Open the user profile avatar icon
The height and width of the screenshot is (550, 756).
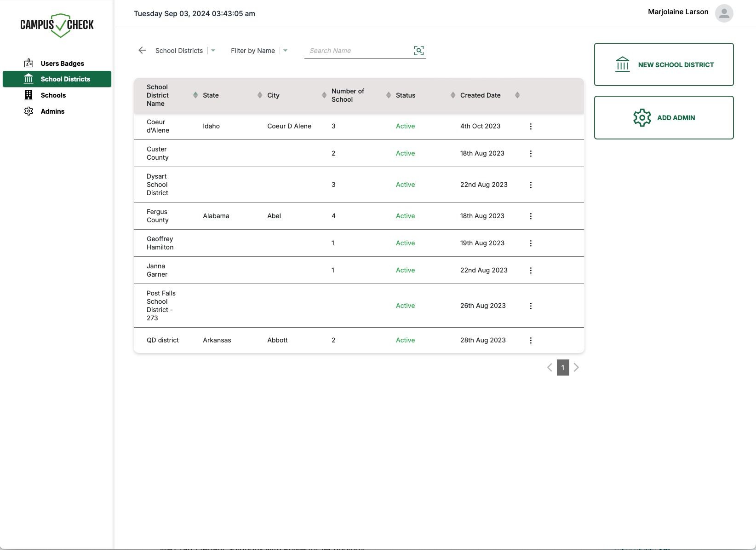(724, 13)
